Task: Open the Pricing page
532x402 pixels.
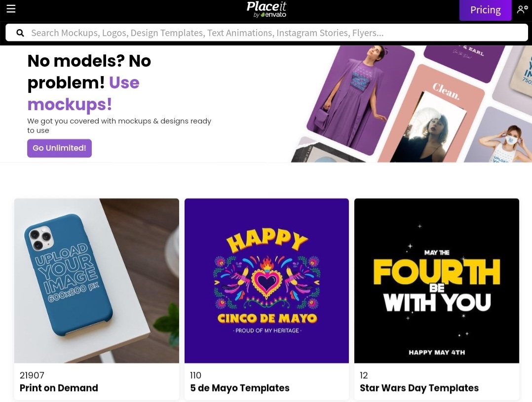Action: coord(485,10)
